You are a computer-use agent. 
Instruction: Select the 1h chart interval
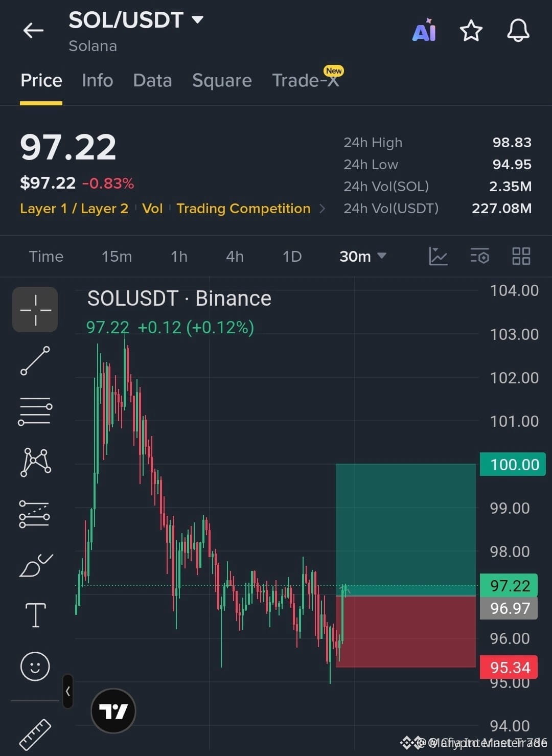tap(179, 256)
